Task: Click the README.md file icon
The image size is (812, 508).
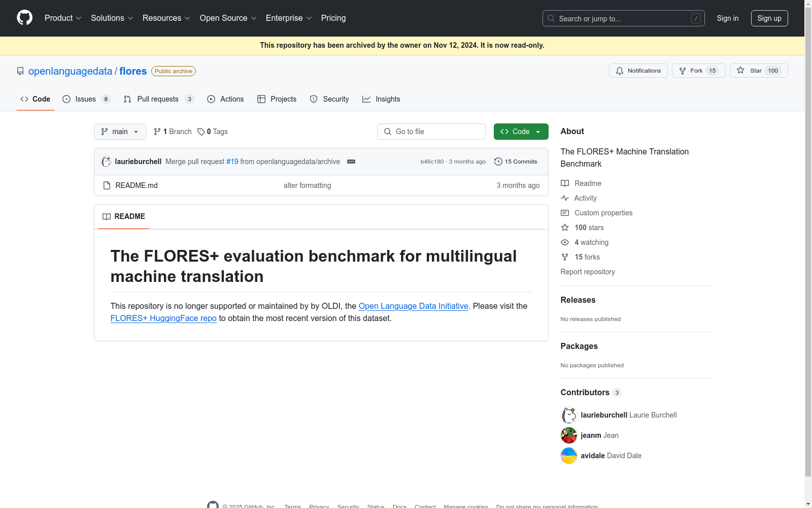Action: 107,185
